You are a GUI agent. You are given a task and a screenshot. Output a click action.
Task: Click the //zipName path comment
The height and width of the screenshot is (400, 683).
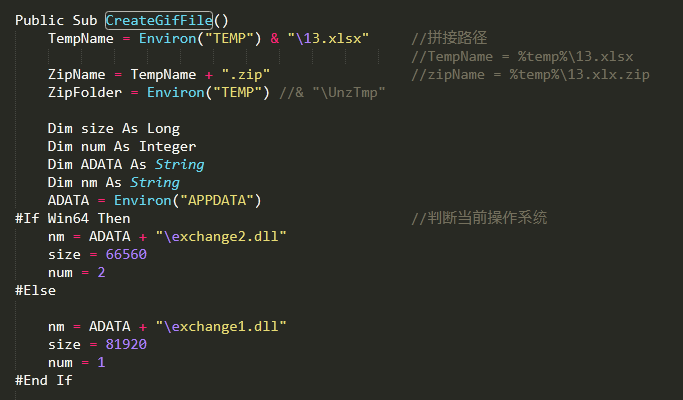[x=530, y=75]
